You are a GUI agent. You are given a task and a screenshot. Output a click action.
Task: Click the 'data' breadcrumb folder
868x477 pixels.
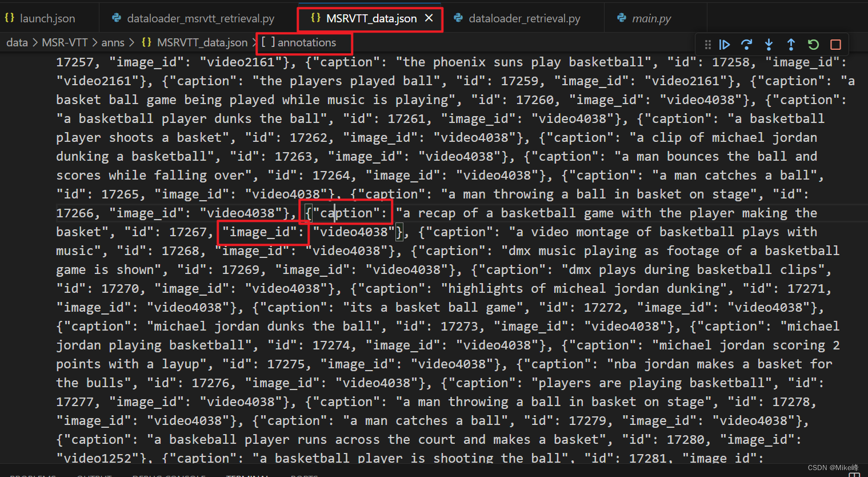(17, 42)
